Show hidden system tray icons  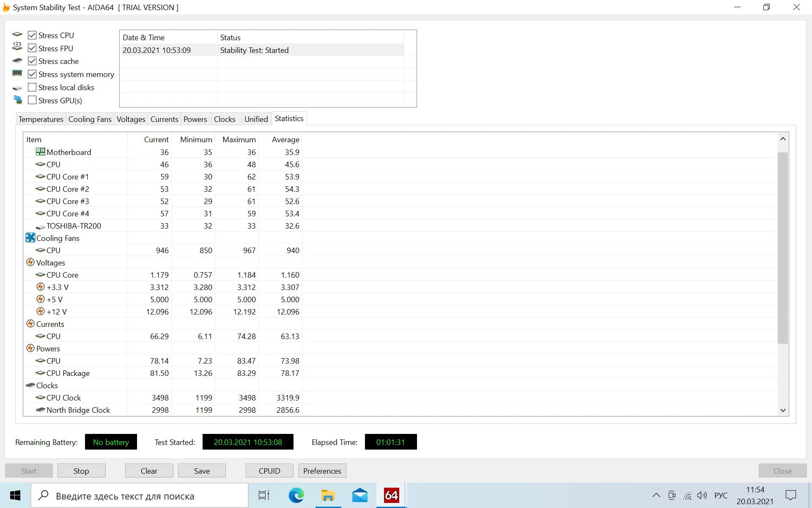pyautogui.click(x=656, y=495)
